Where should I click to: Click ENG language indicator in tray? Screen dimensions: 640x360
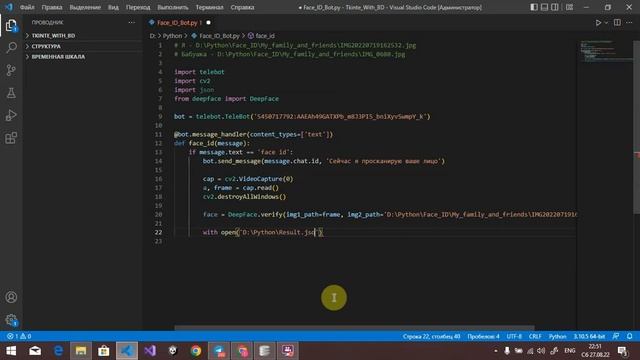(x=570, y=351)
